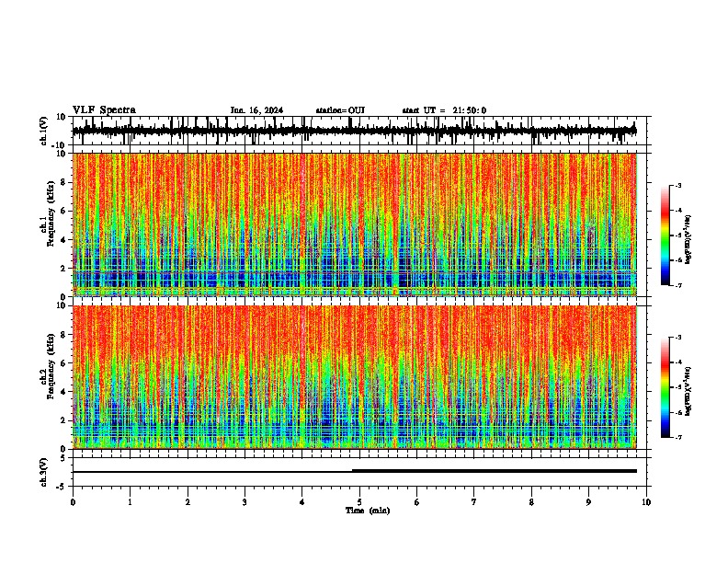This screenshot has width=728, height=563.
Task: Click time axis tick label 5
Action: (x=359, y=502)
